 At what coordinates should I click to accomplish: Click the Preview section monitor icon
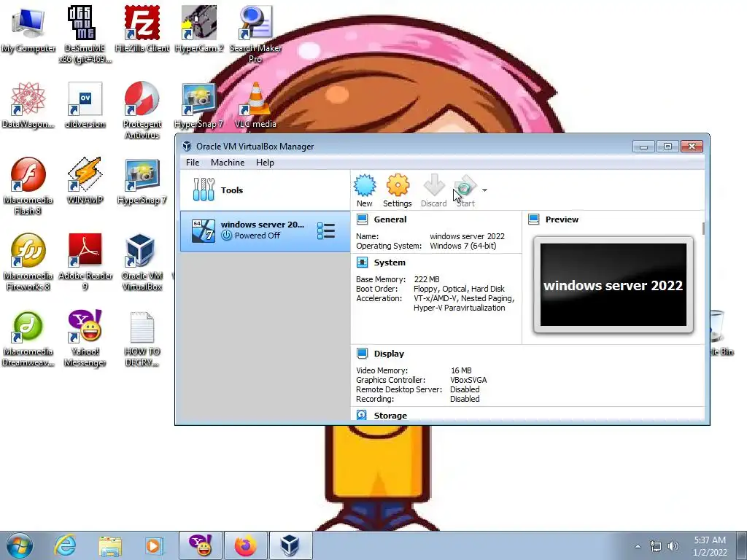(x=533, y=219)
